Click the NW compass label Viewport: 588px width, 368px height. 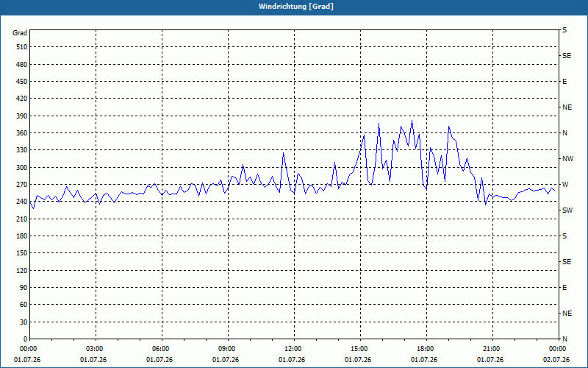coord(567,159)
